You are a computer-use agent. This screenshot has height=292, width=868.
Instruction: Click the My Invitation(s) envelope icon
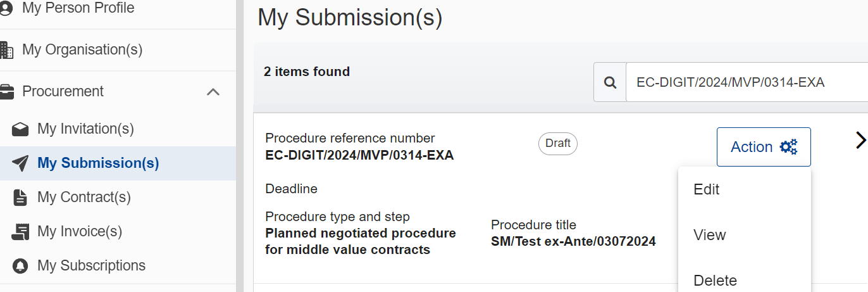[x=20, y=129]
